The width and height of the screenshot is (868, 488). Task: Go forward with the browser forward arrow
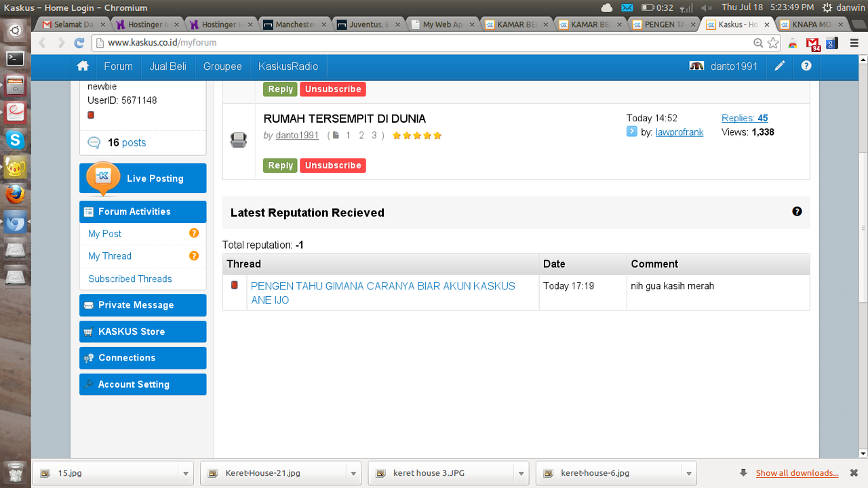pos(60,43)
